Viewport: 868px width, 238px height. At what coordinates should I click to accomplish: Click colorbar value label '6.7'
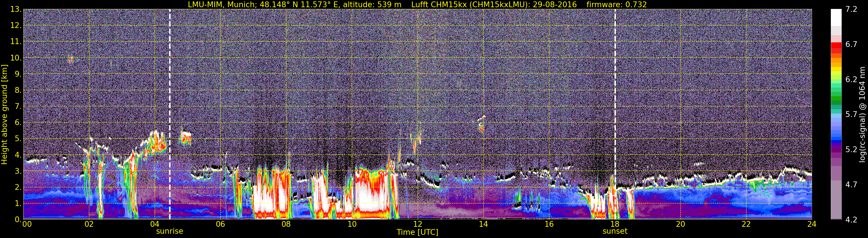click(x=851, y=44)
